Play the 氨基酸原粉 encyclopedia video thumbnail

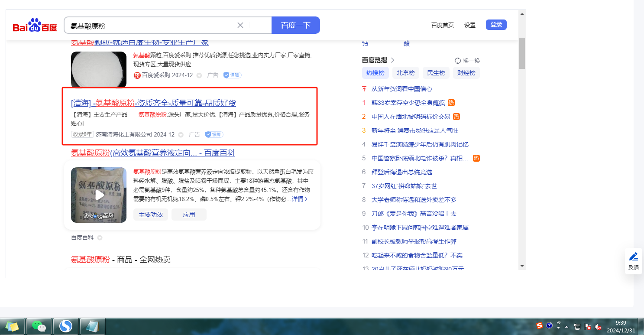pyautogui.click(x=99, y=195)
